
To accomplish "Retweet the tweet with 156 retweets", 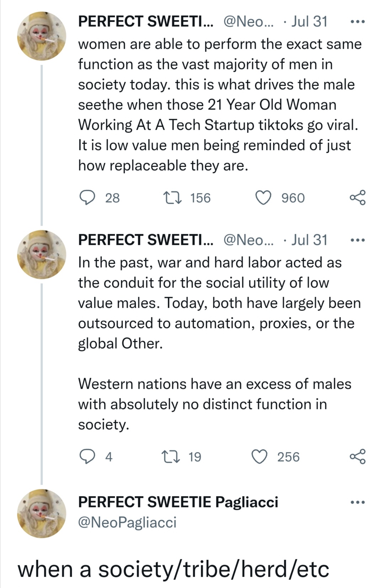I will 172,198.
